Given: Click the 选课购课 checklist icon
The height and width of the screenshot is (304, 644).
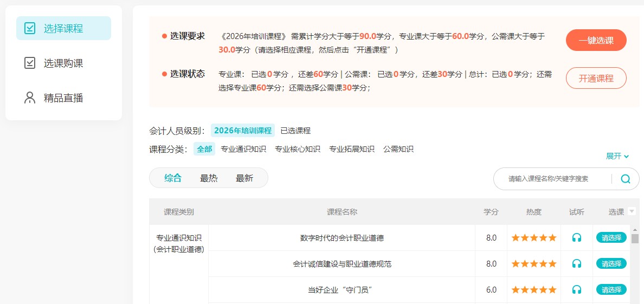Looking at the screenshot, I should [x=30, y=63].
